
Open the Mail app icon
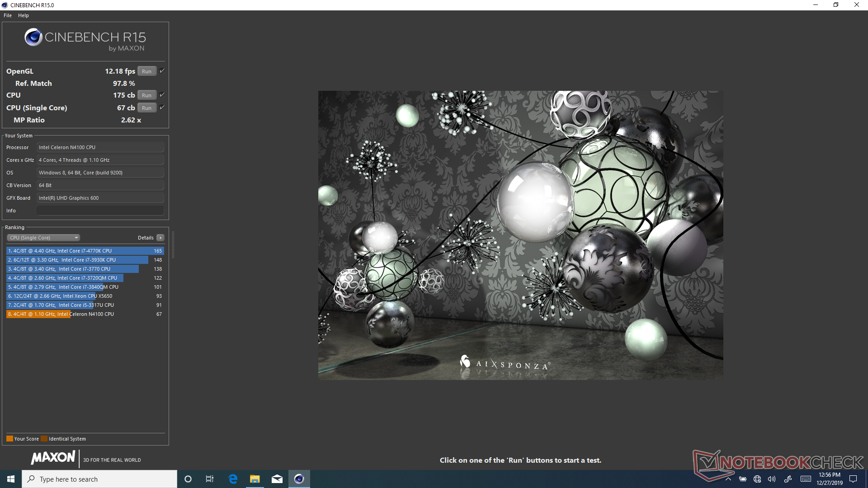(x=277, y=479)
